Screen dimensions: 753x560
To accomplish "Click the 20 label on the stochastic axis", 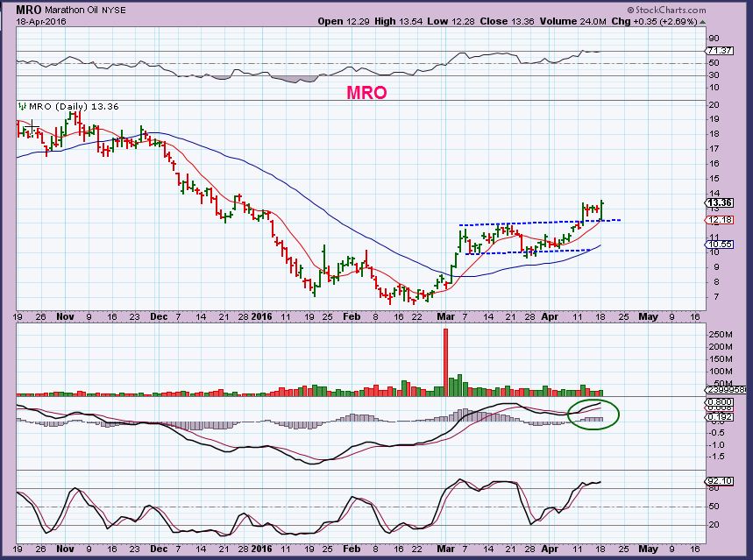I will (714, 524).
